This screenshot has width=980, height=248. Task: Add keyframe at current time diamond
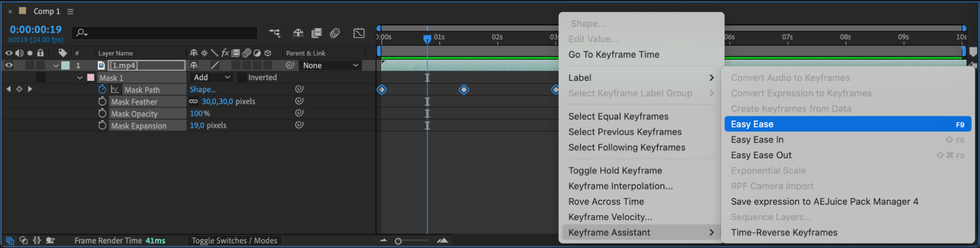coord(19,89)
